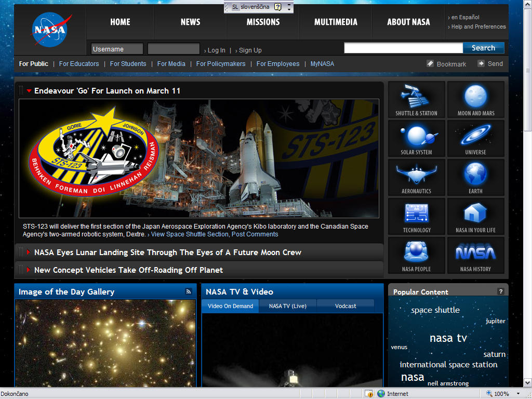This screenshot has width=532, height=399.
Task: Click 'saturn' in Popular Content cloud
Action: point(495,354)
